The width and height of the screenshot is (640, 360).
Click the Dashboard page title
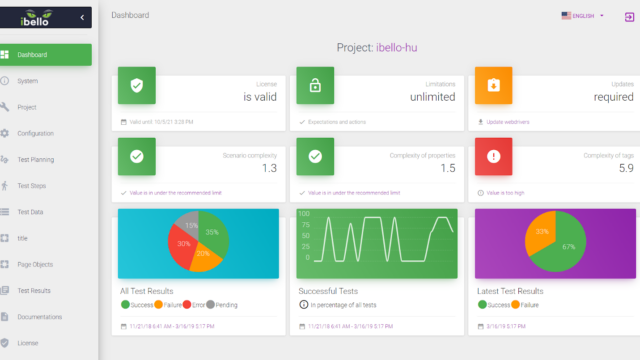pos(130,15)
